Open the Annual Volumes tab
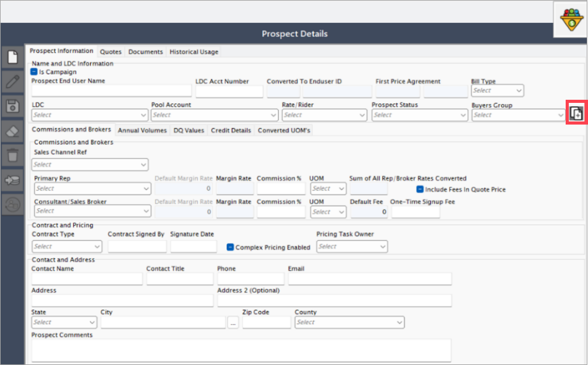Screen dimensions: 588x365 click(x=142, y=130)
